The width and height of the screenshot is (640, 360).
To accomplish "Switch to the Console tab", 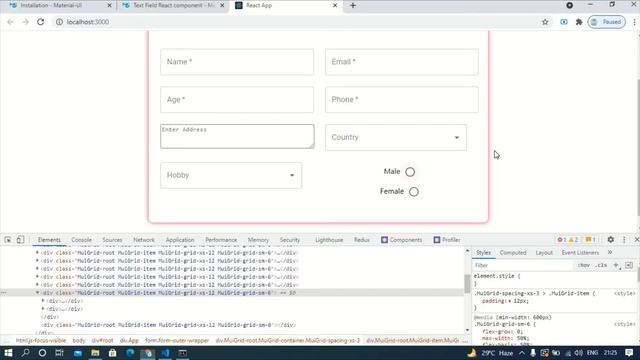I will (81, 240).
